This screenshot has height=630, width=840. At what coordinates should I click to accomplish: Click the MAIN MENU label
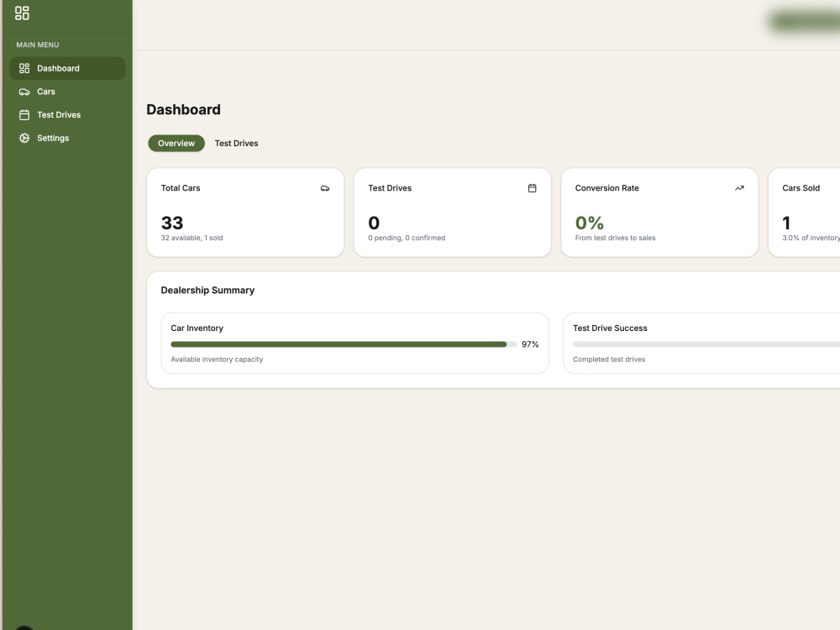click(x=38, y=45)
